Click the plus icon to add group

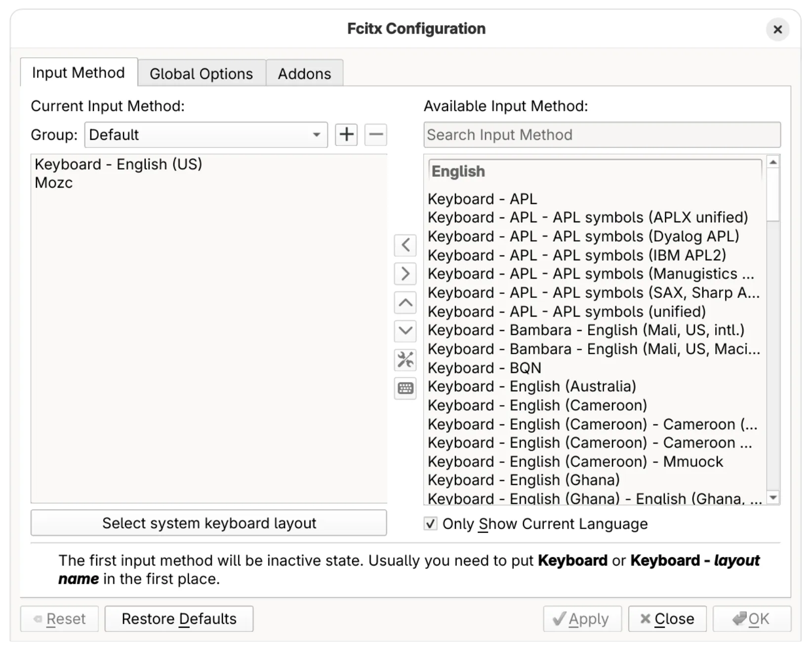(346, 134)
